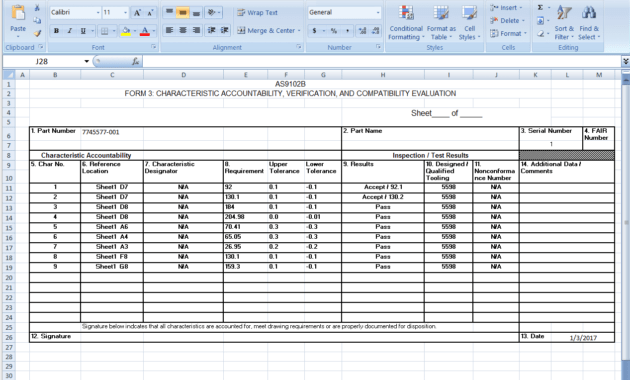630x380 pixels.
Task: Expand the formula bar
Action: coord(626,61)
